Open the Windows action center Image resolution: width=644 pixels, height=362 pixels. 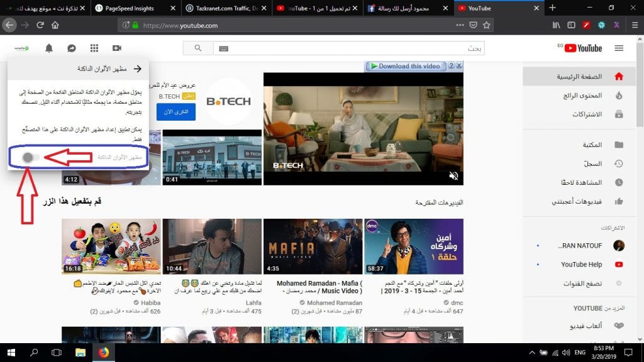pyautogui.click(x=628, y=353)
